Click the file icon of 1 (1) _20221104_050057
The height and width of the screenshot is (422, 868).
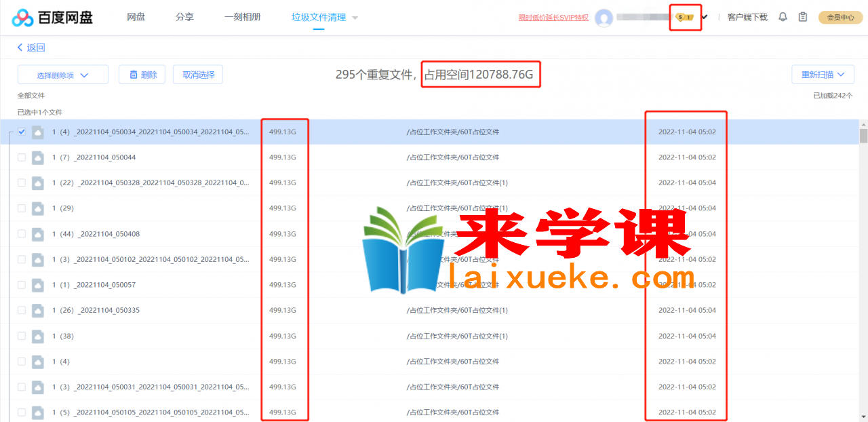[x=38, y=285]
